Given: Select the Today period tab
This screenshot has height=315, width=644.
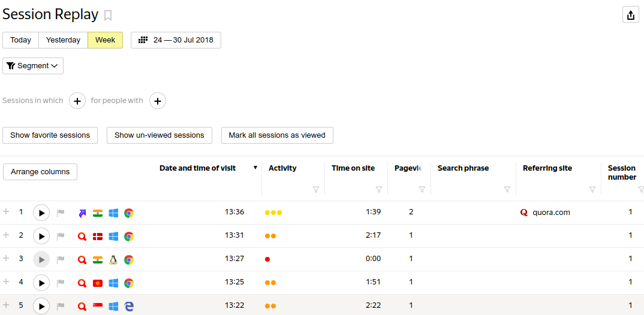Looking at the screenshot, I should pyautogui.click(x=20, y=40).
